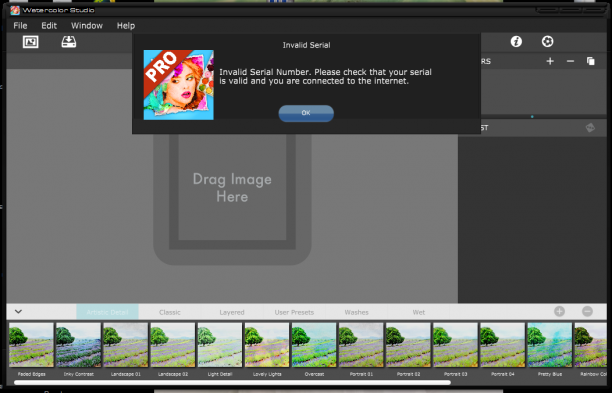Duplicate layer with the copy icon
The height and width of the screenshot is (393, 612).
(591, 61)
